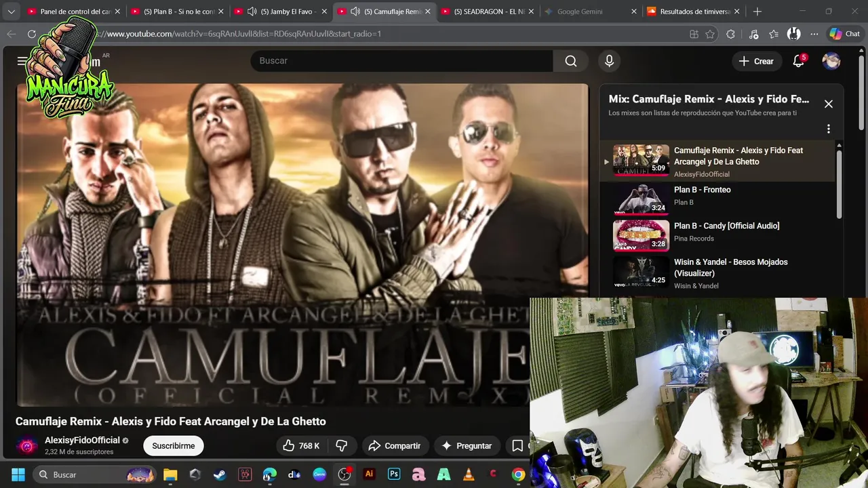
Task: Open Microsoft Edge from the taskbar
Action: coord(270,474)
